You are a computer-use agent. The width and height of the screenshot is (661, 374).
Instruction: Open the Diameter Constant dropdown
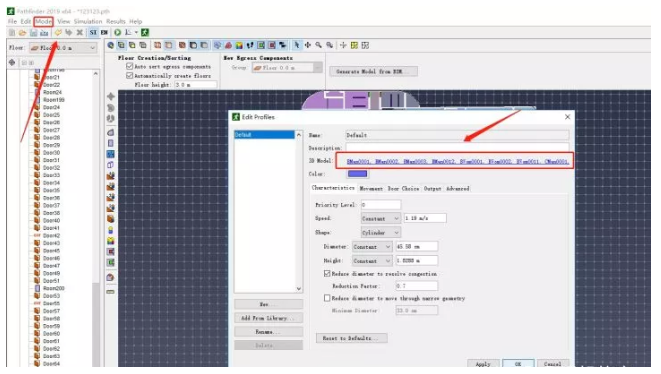[372, 247]
